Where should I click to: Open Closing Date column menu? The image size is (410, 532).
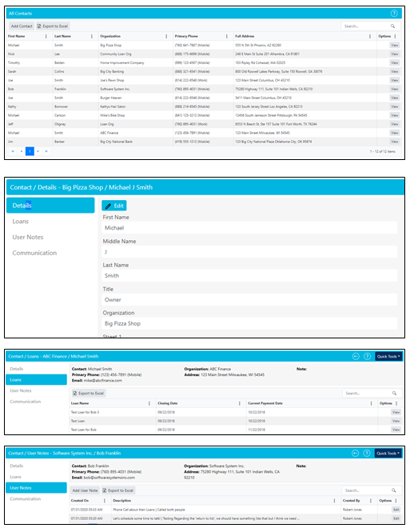pos(240,403)
